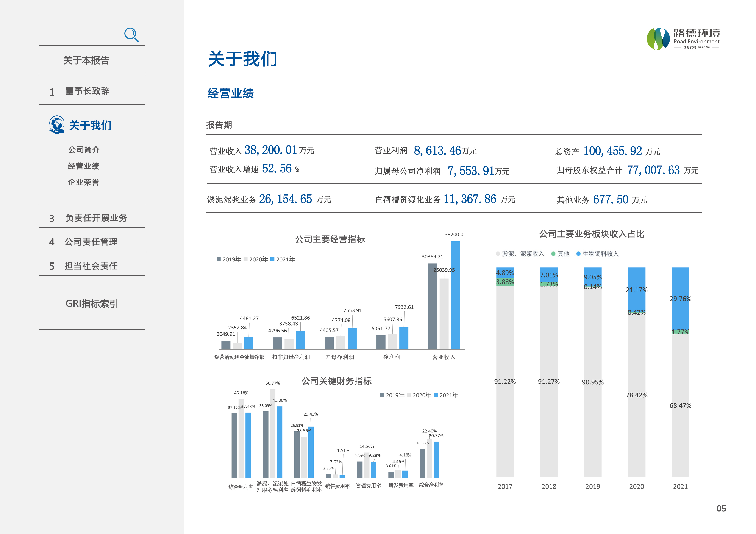
Task: Jump to chapter 4 公司责任管理
Action: [91, 242]
